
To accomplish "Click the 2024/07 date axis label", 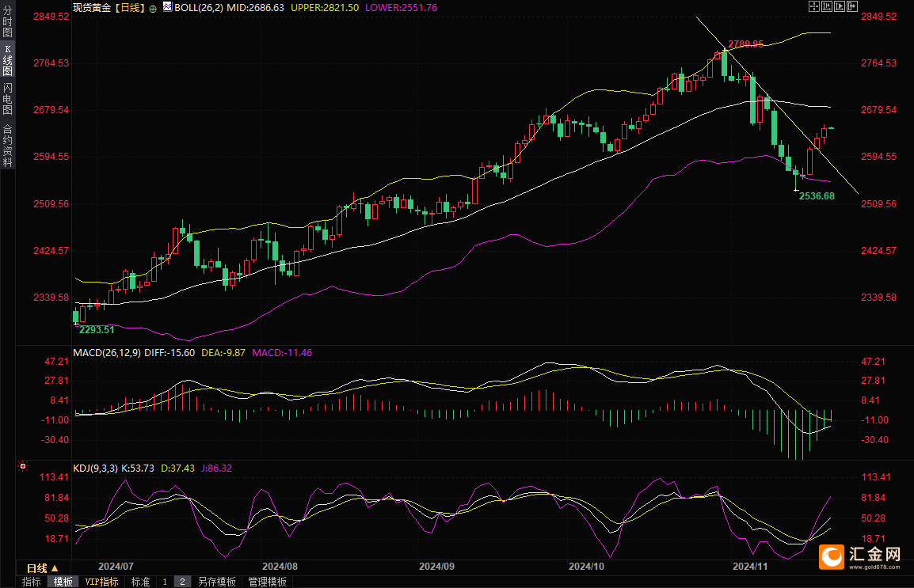I will (116, 566).
